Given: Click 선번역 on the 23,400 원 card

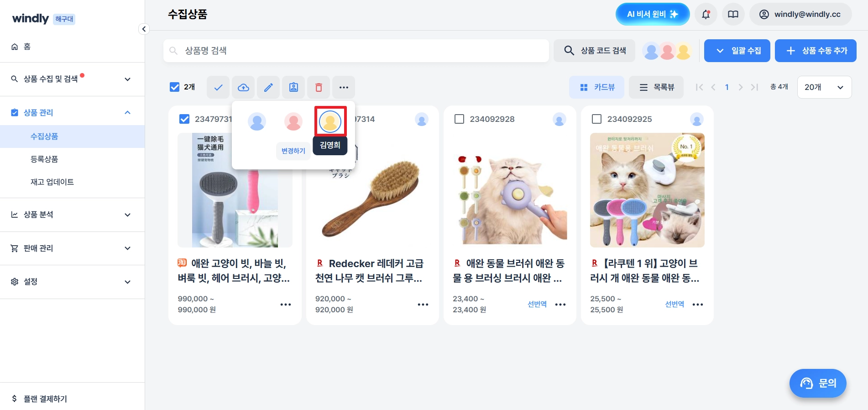Looking at the screenshot, I should point(537,305).
